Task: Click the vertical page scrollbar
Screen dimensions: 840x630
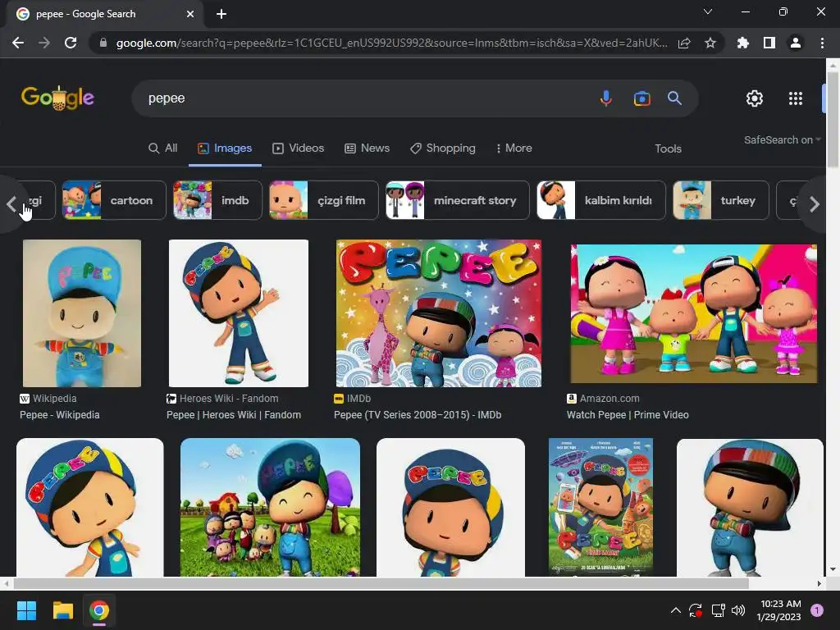Action: click(x=833, y=118)
